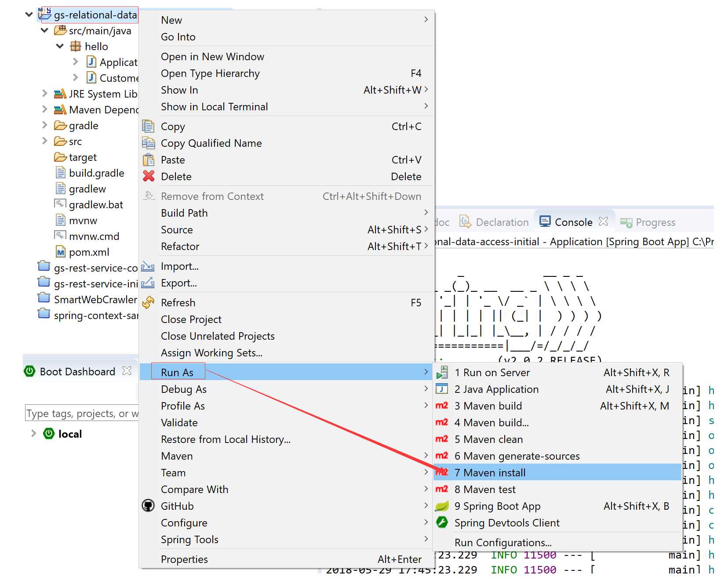
Task: Click the m2 icon beside Maven build
Action: tap(442, 406)
